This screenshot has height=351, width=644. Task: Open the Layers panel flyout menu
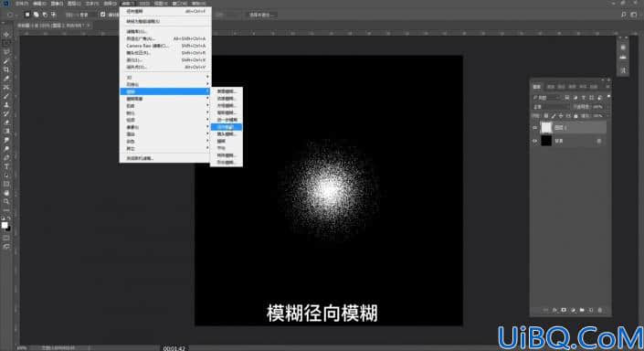tap(607, 87)
